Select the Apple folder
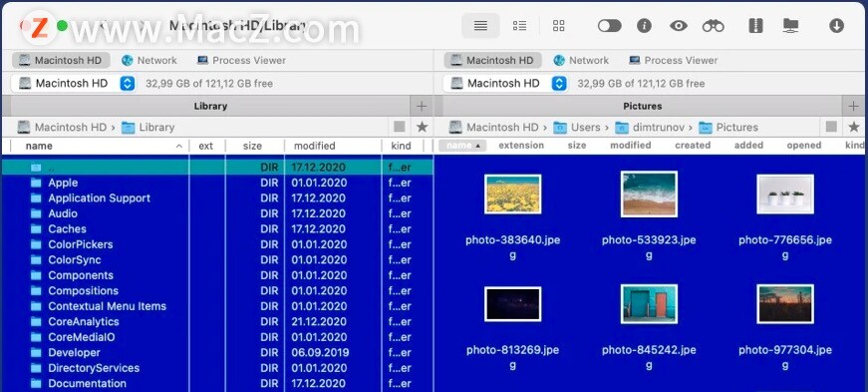The image size is (868, 392). tap(217, 183)
